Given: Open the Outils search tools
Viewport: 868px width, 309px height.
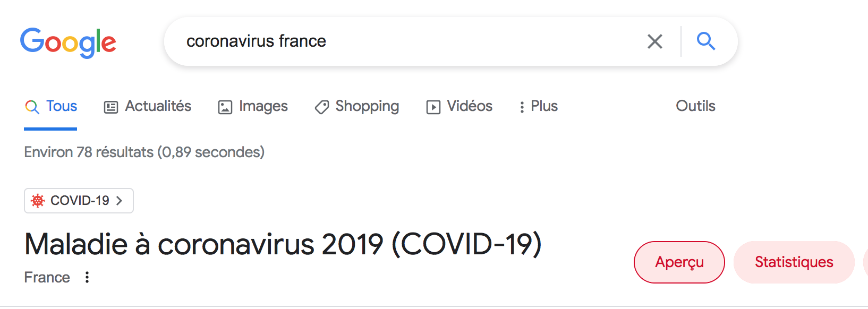Looking at the screenshot, I should click(x=695, y=106).
